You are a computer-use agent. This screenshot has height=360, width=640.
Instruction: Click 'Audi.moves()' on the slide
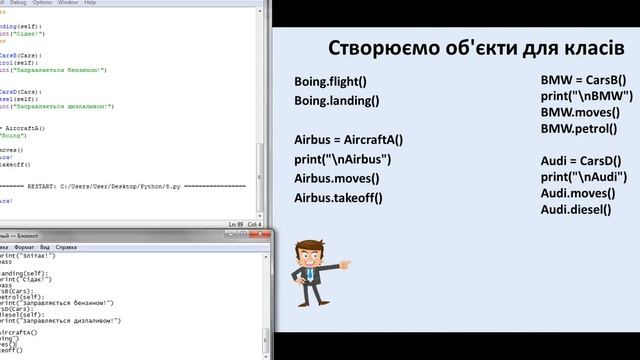click(578, 193)
